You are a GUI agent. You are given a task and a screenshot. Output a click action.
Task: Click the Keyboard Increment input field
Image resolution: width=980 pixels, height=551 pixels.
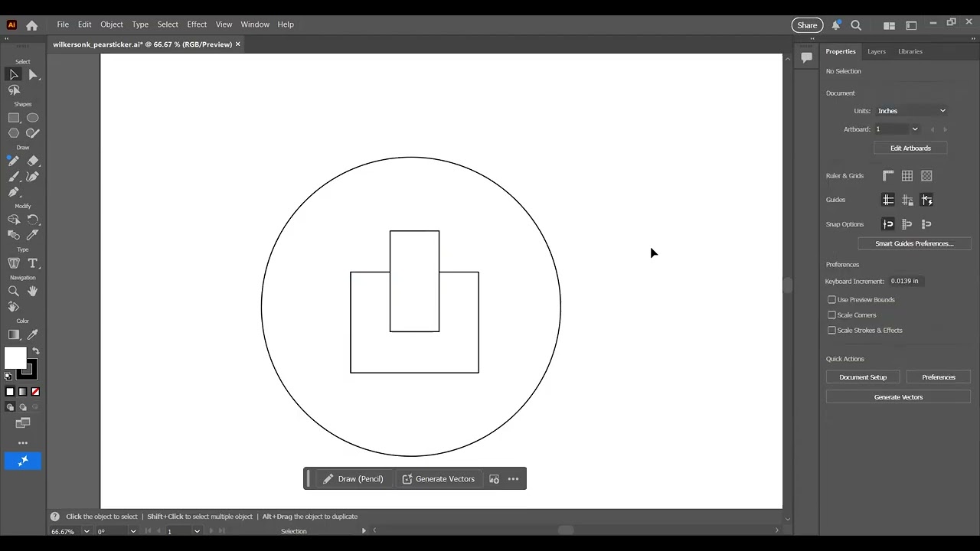click(x=906, y=281)
